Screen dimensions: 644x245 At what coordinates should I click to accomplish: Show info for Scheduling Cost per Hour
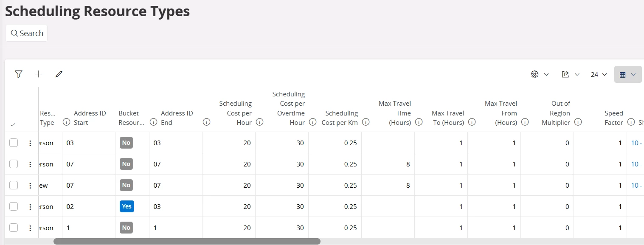[x=260, y=122]
